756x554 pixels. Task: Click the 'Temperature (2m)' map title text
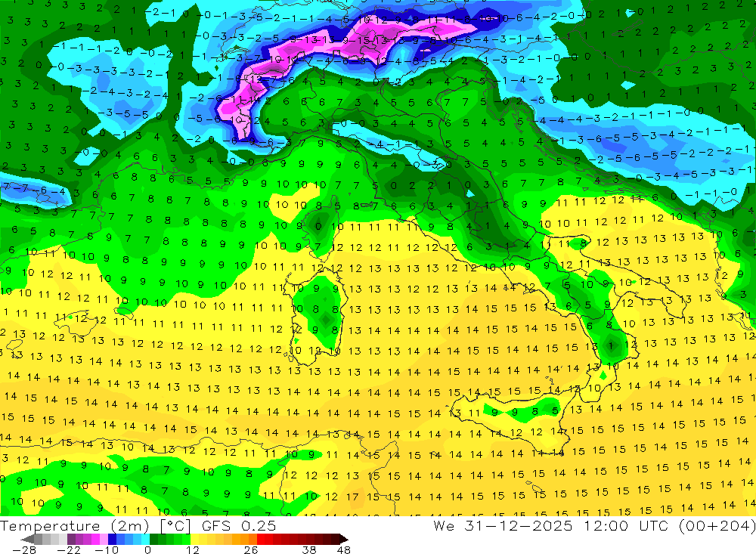click(74, 525)
